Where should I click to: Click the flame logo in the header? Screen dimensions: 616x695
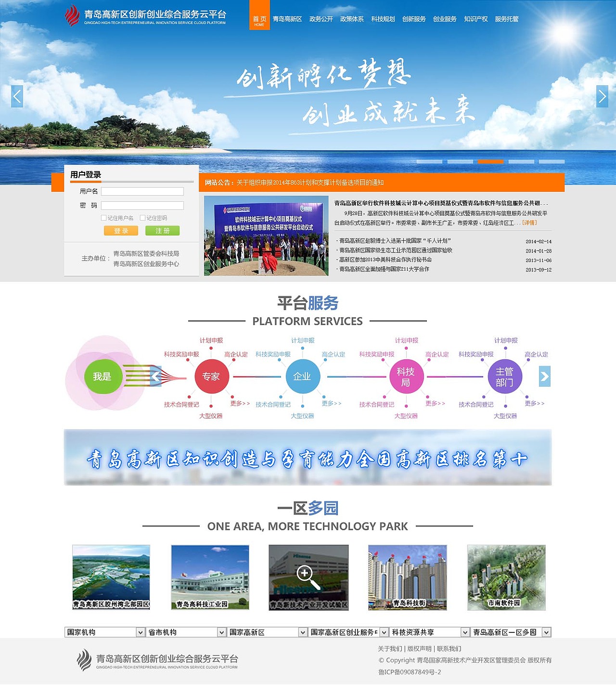(72, 16)
